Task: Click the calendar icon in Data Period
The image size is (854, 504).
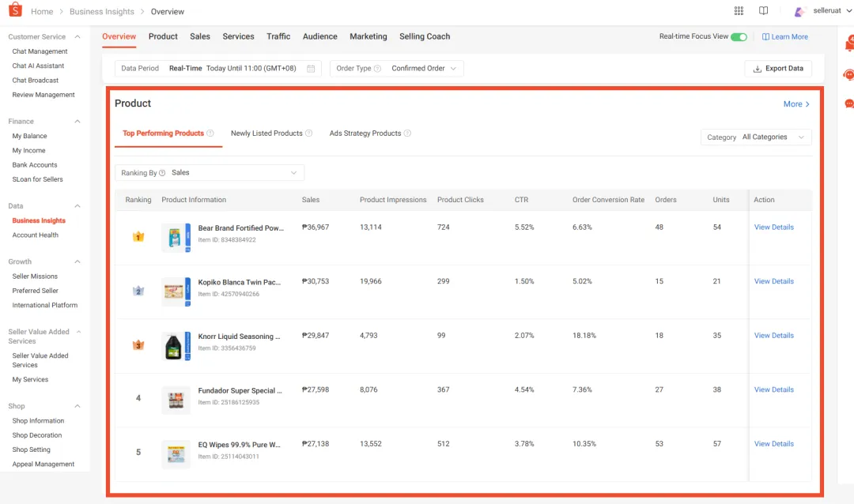Action: tap(311, 69)
